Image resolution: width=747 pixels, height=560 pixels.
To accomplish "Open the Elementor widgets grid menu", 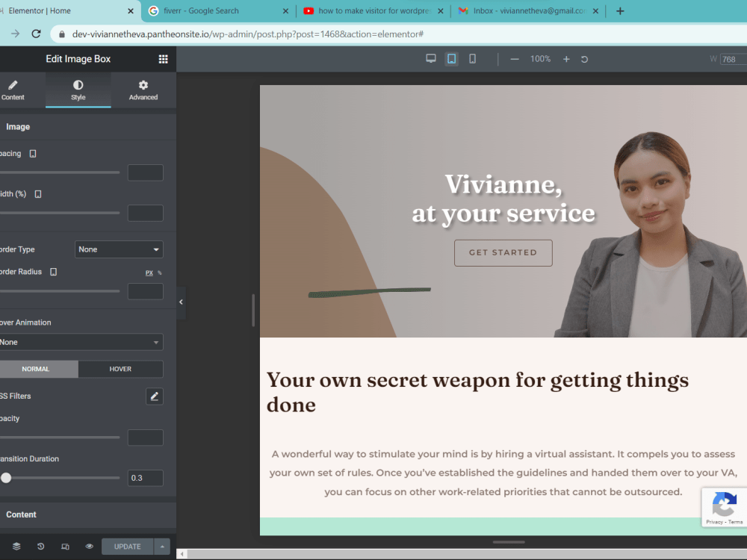I will point(163,59).
